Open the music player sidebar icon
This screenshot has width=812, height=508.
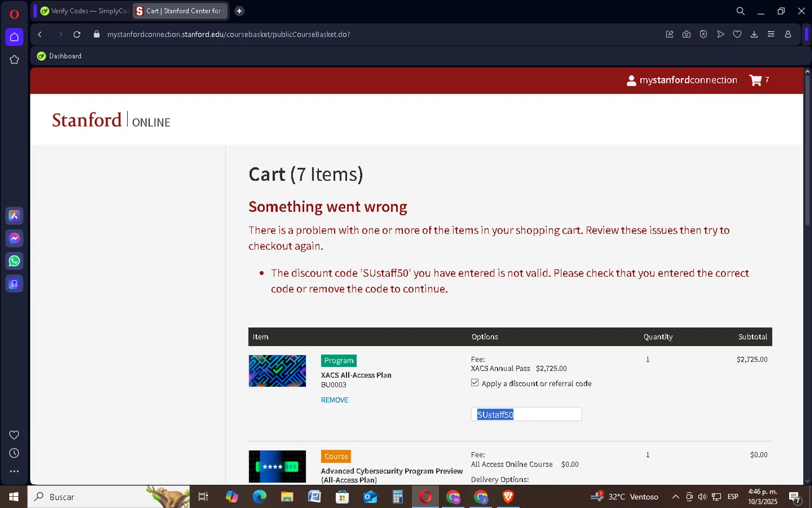pos(15,284)
